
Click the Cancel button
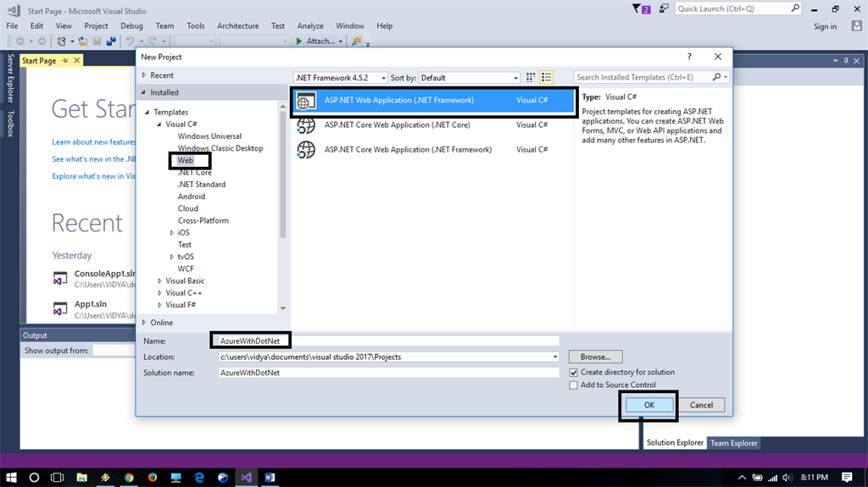coord(701,405)
